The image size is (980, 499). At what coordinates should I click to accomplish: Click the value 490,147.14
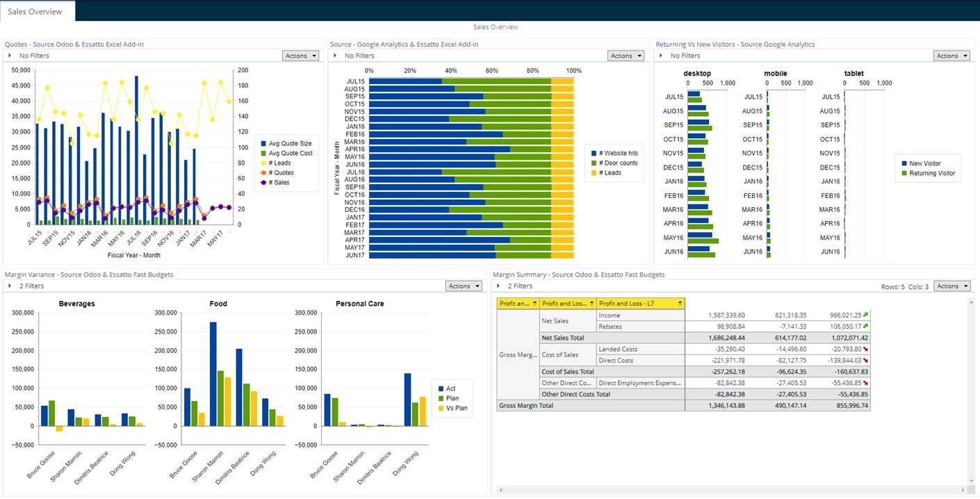[791, 405]
